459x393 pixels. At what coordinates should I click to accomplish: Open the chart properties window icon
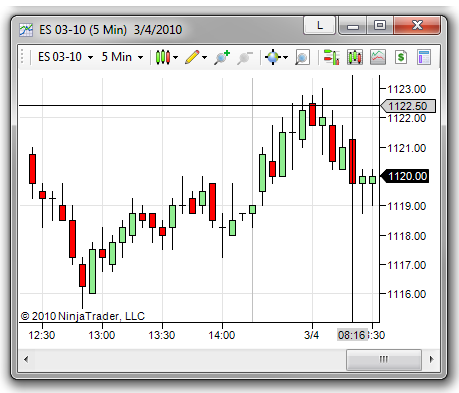tap(424, 57)
